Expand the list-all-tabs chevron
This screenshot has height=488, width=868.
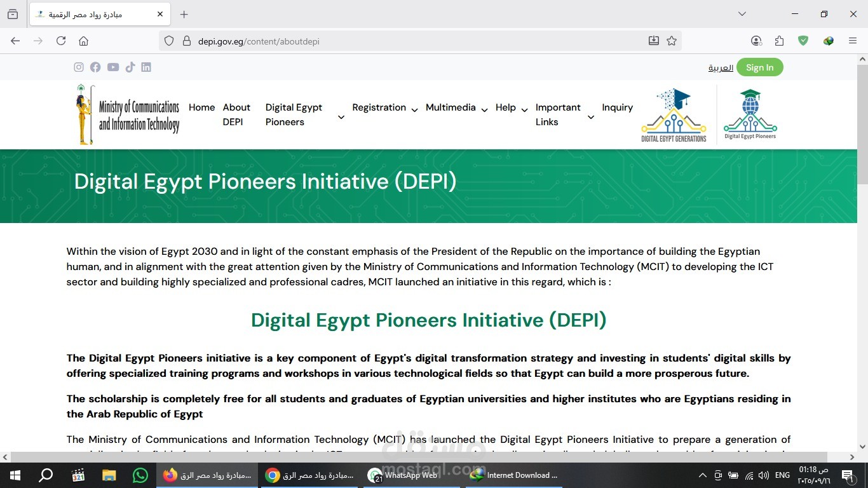(742, 14)
